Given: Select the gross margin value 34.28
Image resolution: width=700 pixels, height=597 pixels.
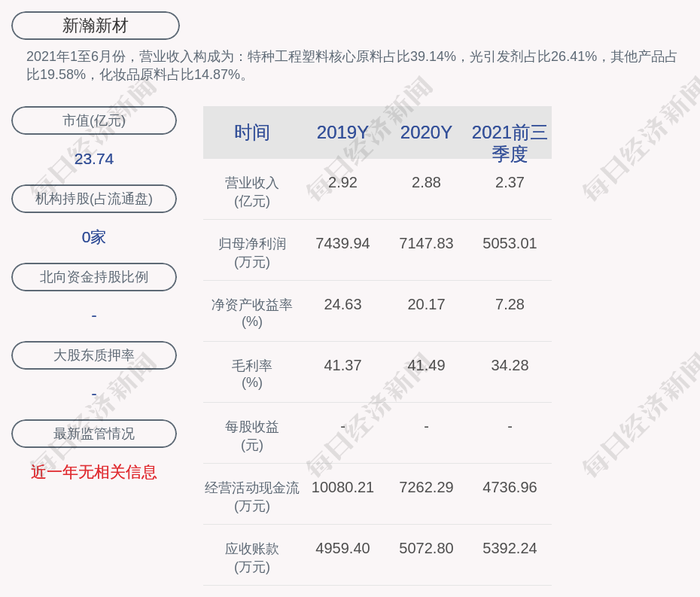Looking at the screenshot, I should [510, 365].
